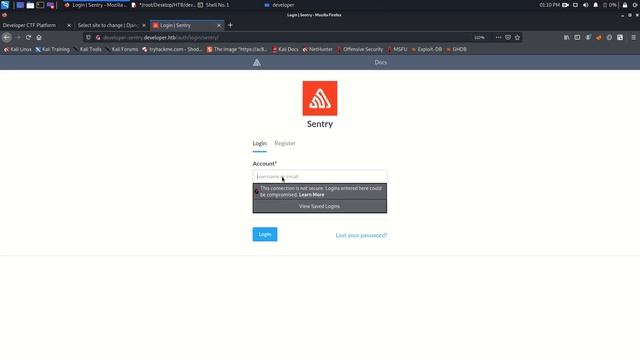Click the tracking protection shield in address bar
640x360 pixels.
pyautogui.click(x=89, y=38)
